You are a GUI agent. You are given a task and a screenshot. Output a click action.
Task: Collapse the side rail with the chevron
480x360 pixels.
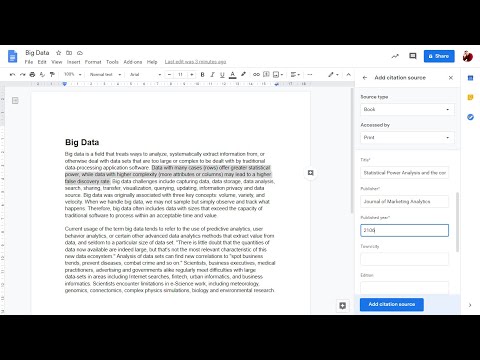(470, 305)
